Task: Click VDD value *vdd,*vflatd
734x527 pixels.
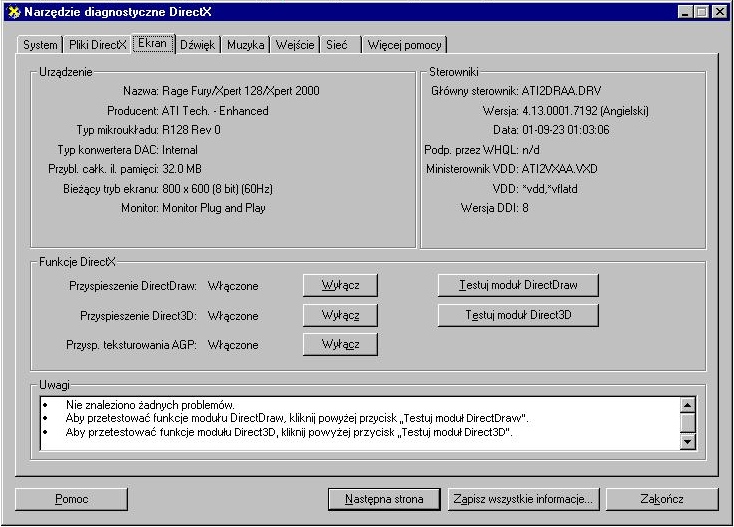Action: coord(550,189)
